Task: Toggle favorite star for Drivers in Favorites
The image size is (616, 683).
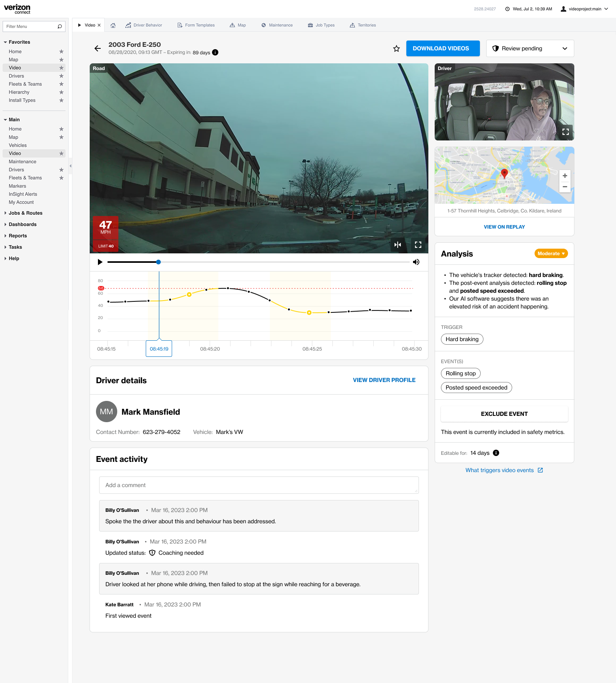Action: coord(61,76)
